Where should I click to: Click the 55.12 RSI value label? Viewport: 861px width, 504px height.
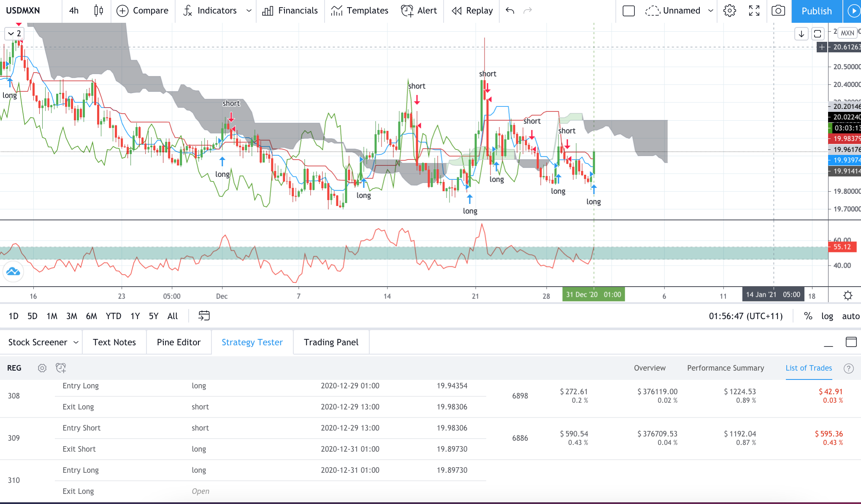(x=842, y=247)
